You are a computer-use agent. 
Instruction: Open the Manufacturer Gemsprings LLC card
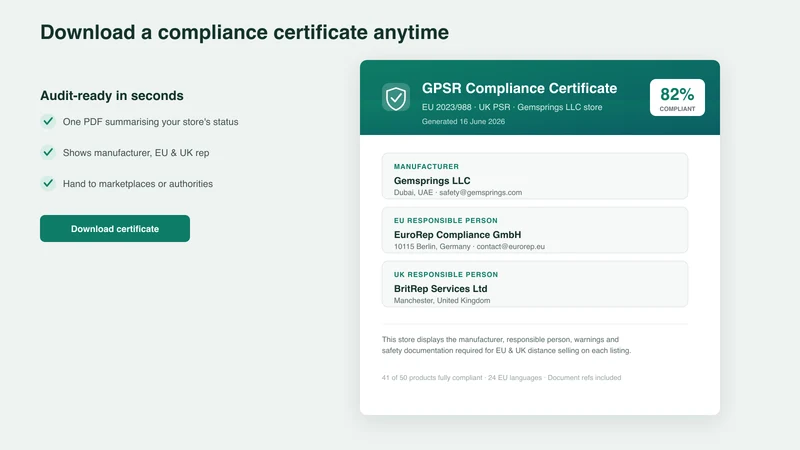click(535, 176)
